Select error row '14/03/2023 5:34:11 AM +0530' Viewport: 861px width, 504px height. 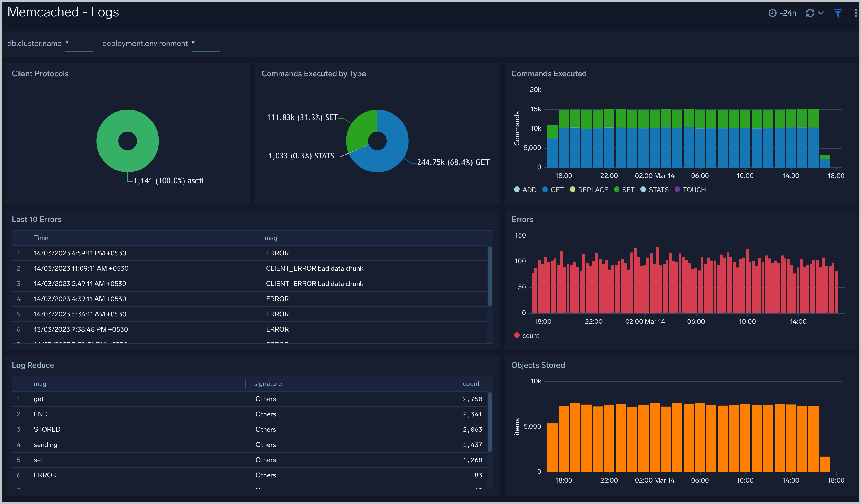(250, 314)
